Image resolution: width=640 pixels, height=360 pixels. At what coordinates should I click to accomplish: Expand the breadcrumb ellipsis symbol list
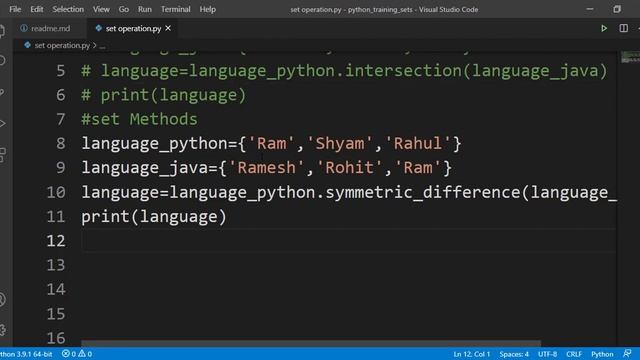point(102,46)
